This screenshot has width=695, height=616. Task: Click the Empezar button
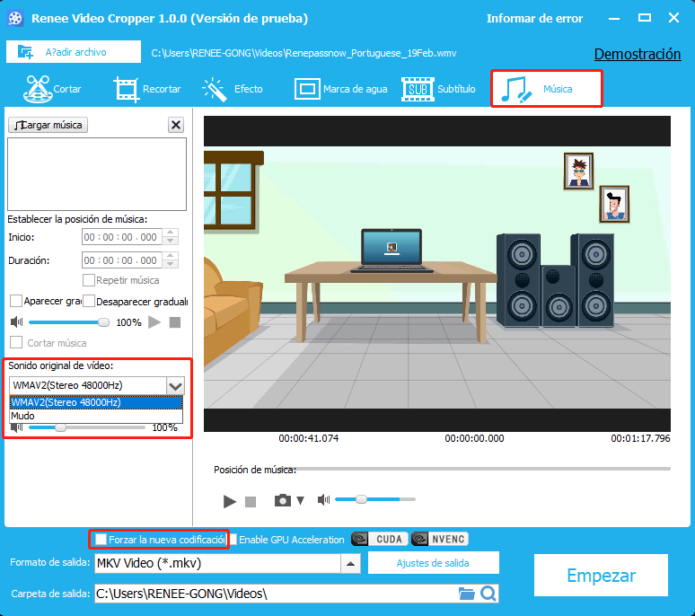coord(601,576)
